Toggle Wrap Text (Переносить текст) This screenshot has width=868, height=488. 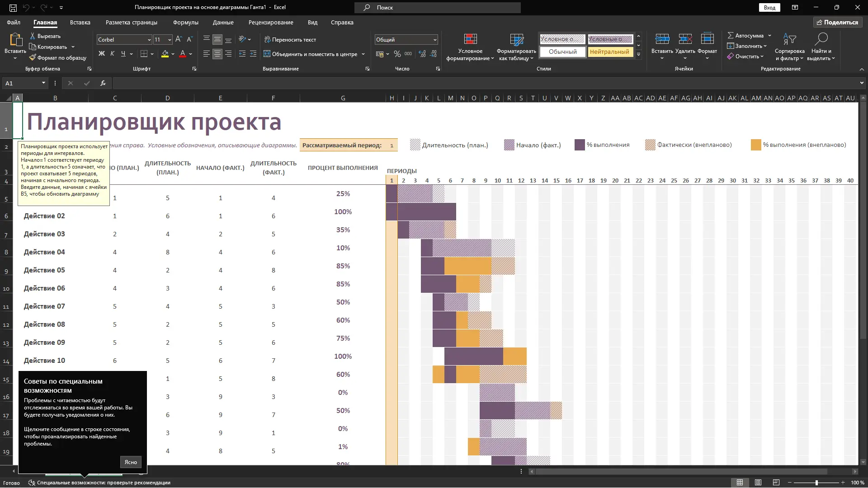290,40
